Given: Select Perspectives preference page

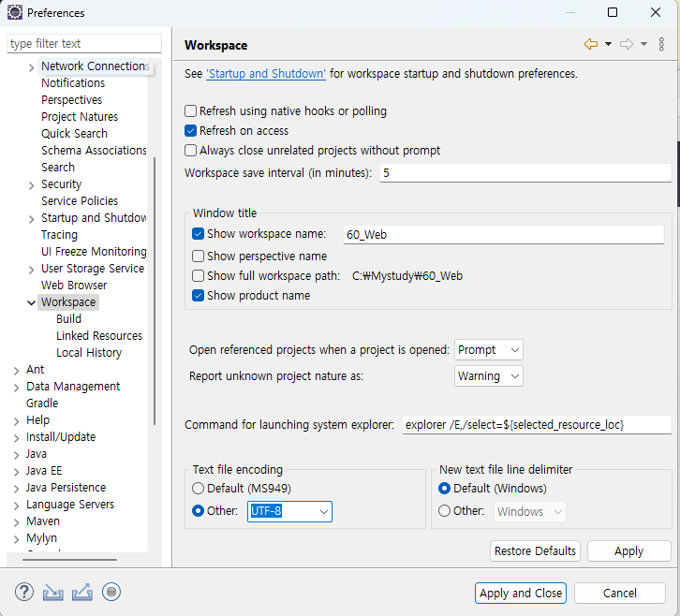Looking at the screenshot, I should (x=71, y=100).
